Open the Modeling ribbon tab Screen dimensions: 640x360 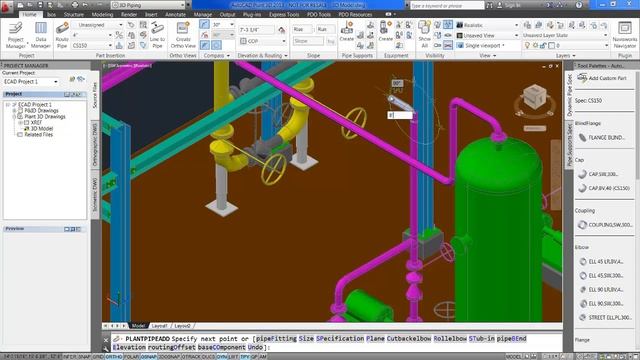(102, 14)
